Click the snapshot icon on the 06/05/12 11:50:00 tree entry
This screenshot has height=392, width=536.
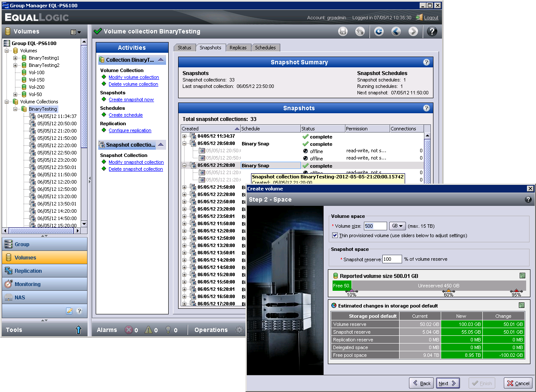(x=33, y=175)
